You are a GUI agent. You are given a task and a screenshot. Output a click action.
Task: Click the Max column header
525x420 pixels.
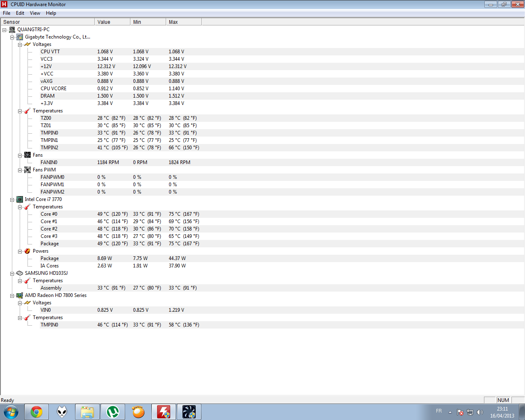pos(184,22)
